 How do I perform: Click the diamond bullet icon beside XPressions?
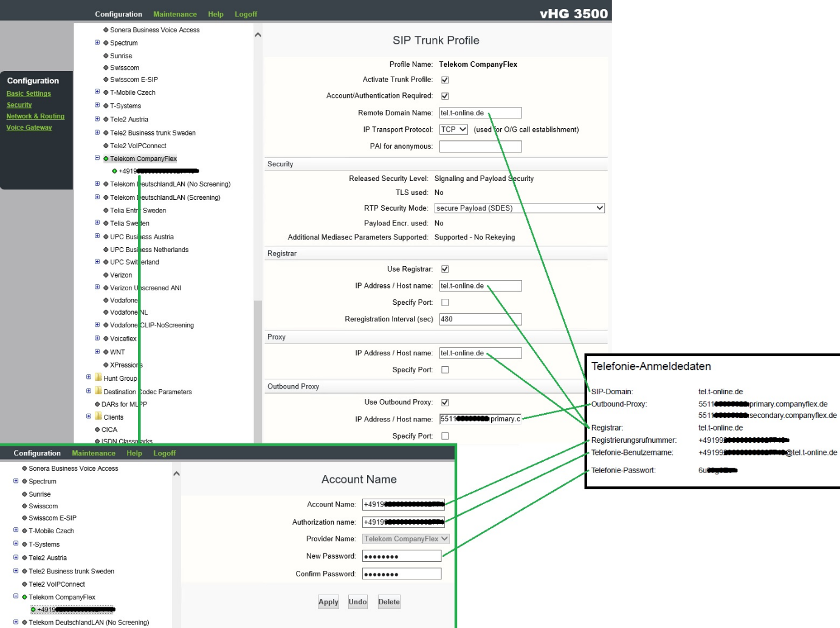pos(106,365)
